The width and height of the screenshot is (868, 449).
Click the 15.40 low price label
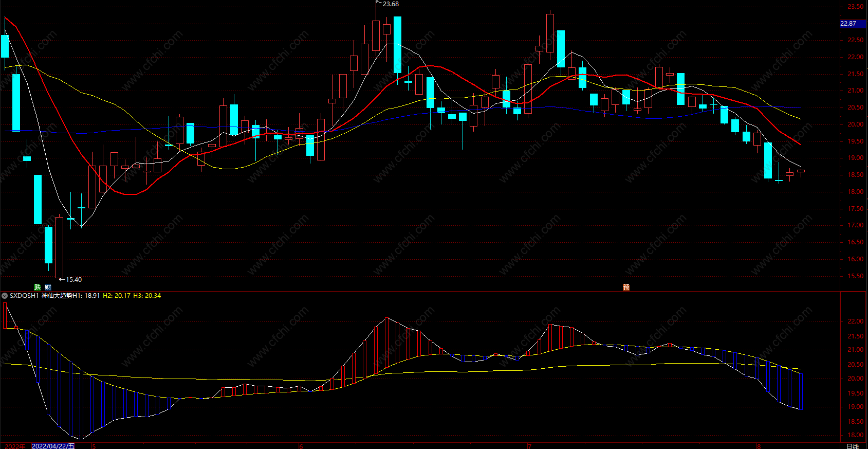point(73,280)
